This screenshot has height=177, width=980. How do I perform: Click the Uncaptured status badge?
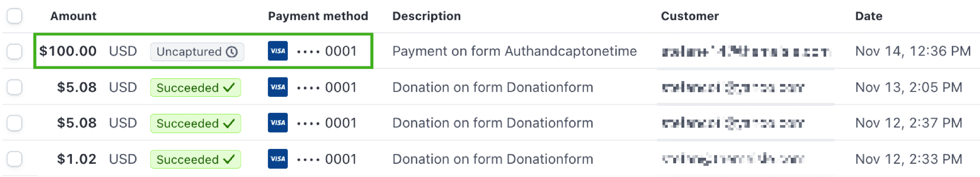point(197,52)
